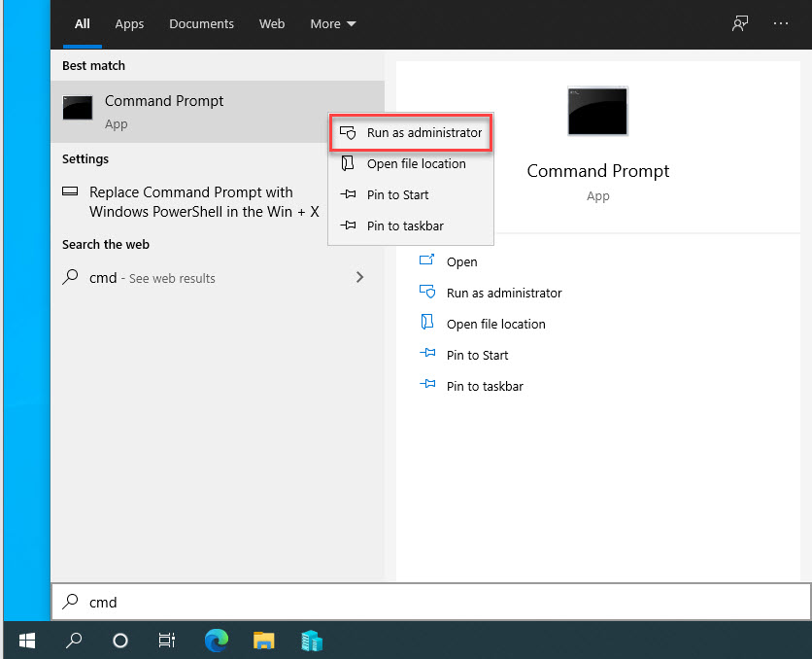Click the magnifier icon inside the search box
This screenshot has height=659, width=812.
coord(70,602)
